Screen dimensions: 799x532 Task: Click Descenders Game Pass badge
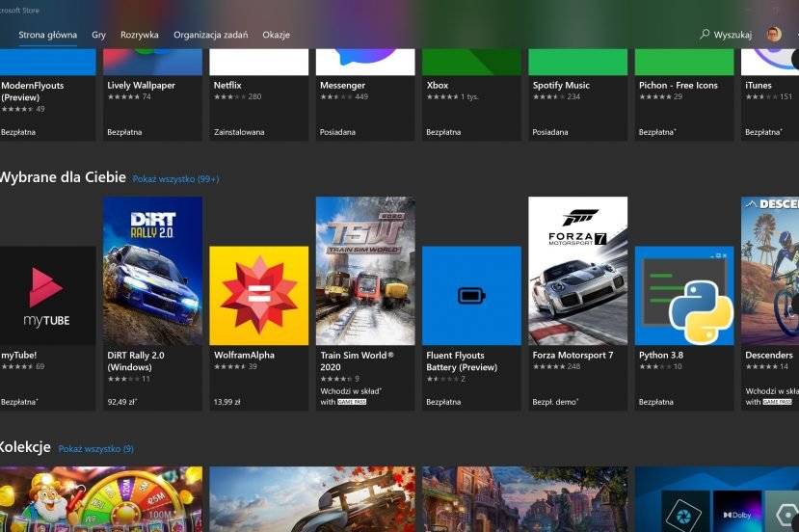click(x=777, y=402)
